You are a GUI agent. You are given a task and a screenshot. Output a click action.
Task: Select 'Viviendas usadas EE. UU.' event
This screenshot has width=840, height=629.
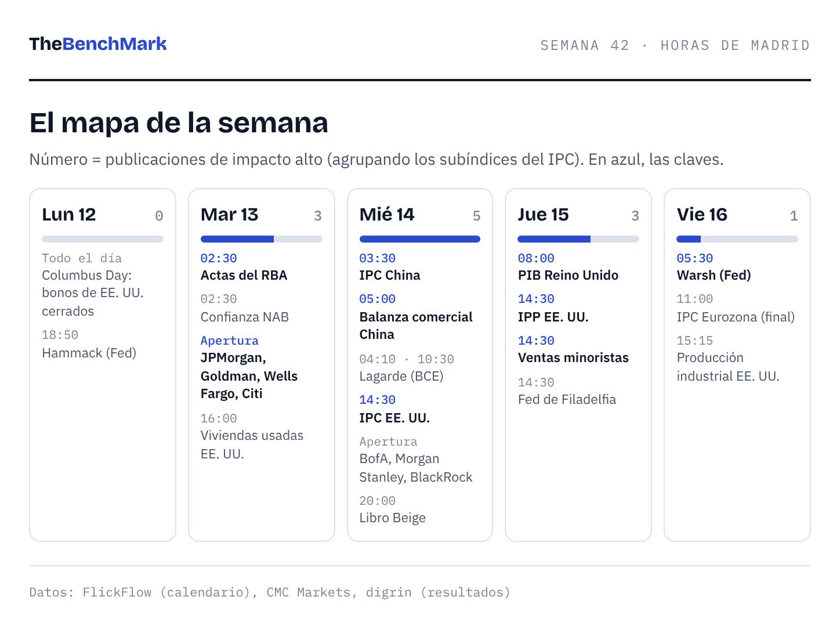pos(252,444)
